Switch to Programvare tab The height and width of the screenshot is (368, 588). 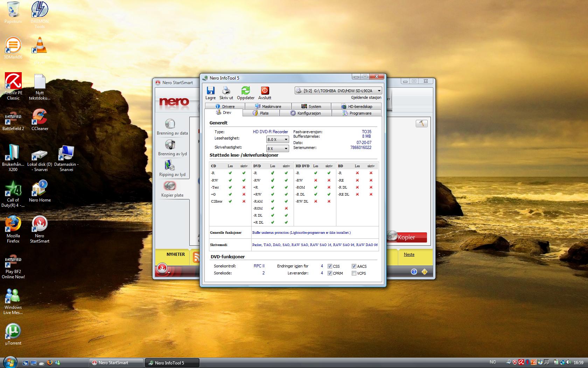(x=357, y=113)
